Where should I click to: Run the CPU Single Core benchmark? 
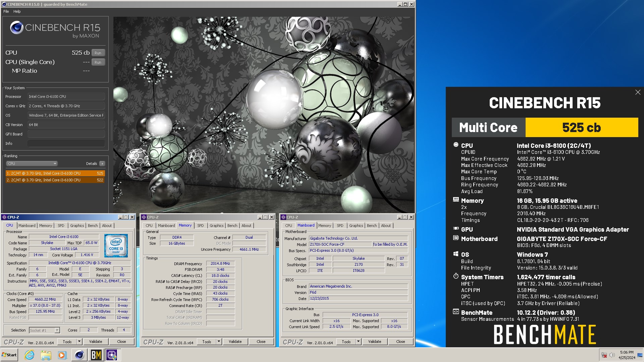coord(98,62)
